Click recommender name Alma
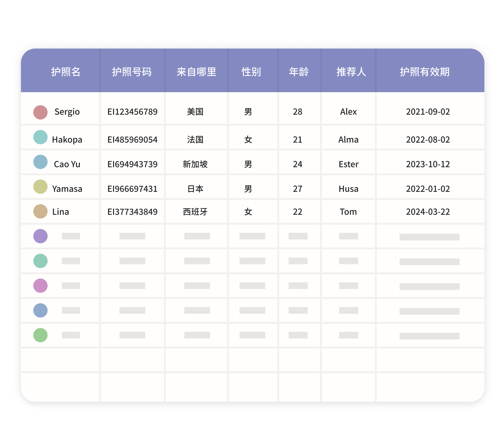The image size is (504, 442). click(x=348, y=140)
